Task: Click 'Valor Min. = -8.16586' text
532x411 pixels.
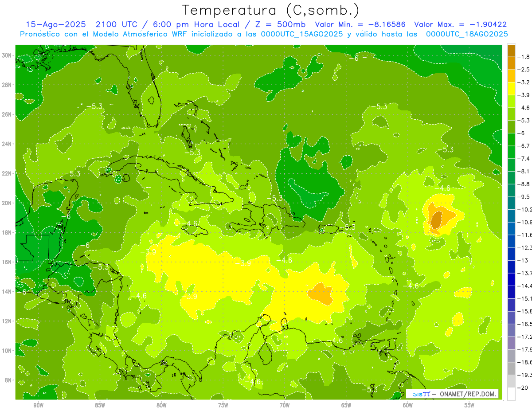Action: point(361,24)
